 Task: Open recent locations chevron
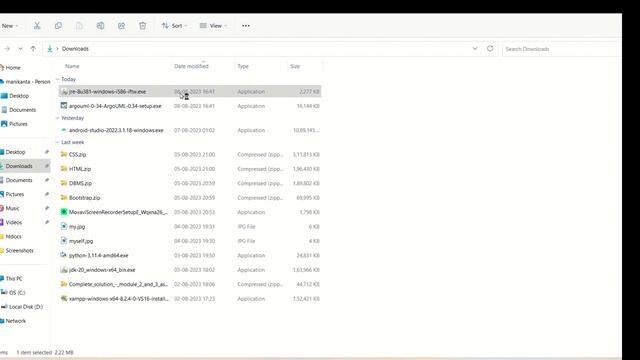pyautogui.click(x=20, y=49)
